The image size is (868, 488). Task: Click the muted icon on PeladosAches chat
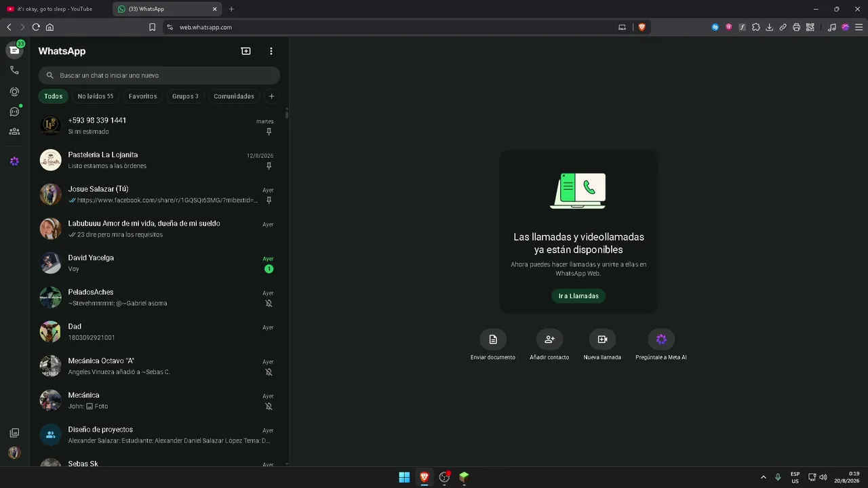(x=269, y=304)
